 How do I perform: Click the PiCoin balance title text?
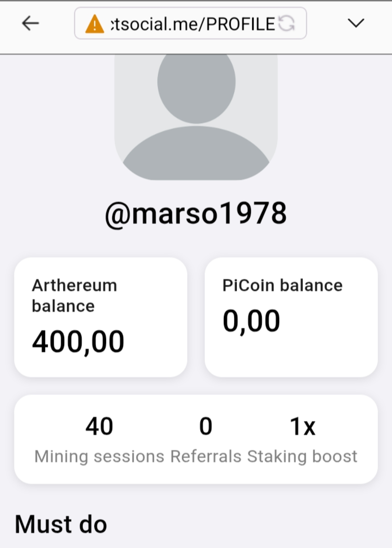[282, 285]
